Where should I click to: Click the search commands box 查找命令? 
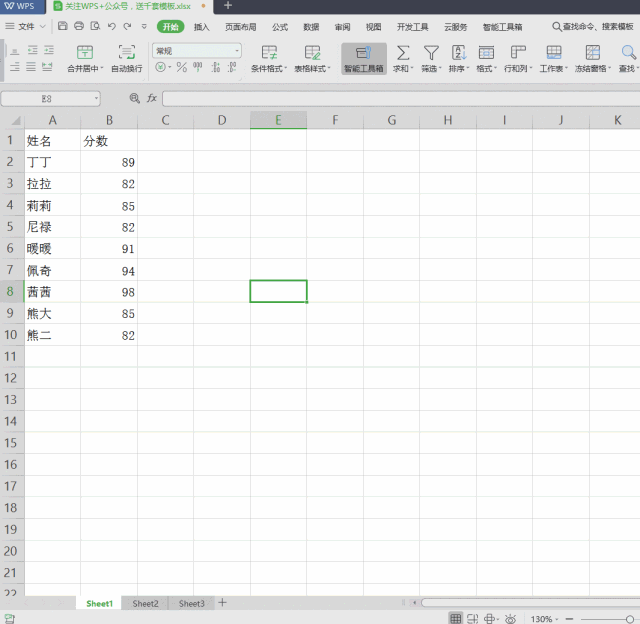(x=593, y=27)
